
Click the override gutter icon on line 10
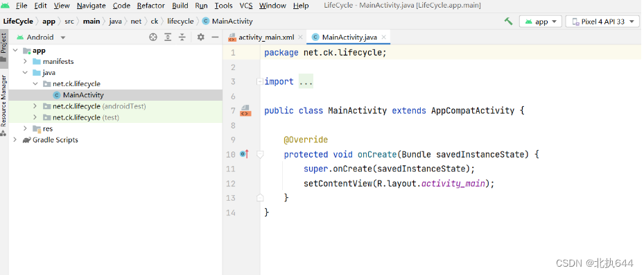coord(245,154)
